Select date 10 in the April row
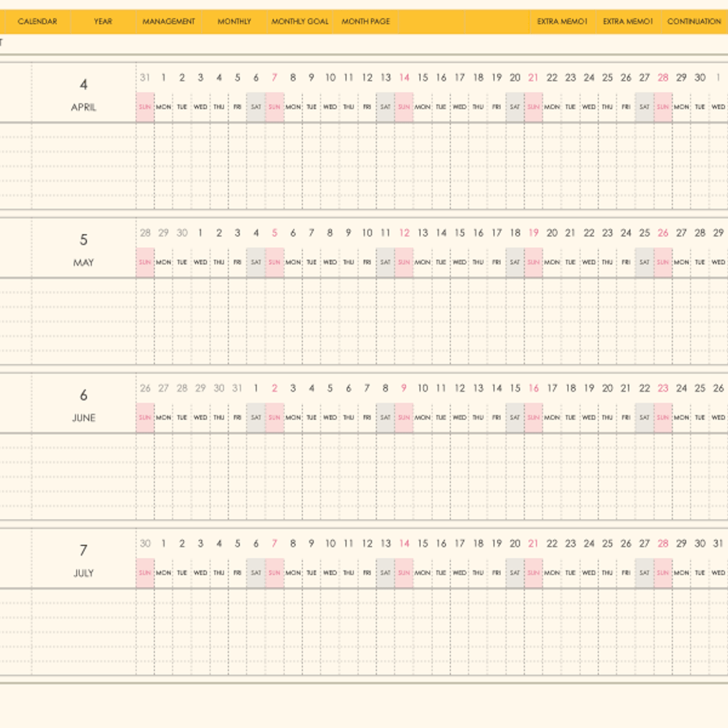The height and width of the screenshot is (728, 728). [330, 78]
